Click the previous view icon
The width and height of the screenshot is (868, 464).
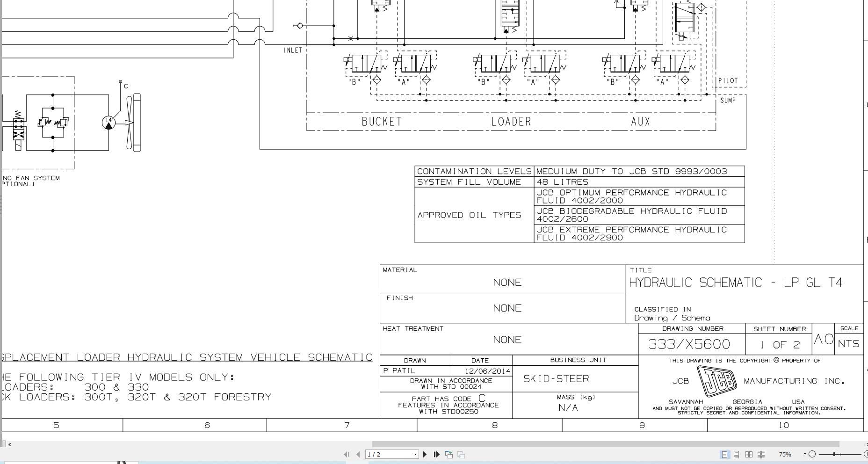(x=449, y=454)
